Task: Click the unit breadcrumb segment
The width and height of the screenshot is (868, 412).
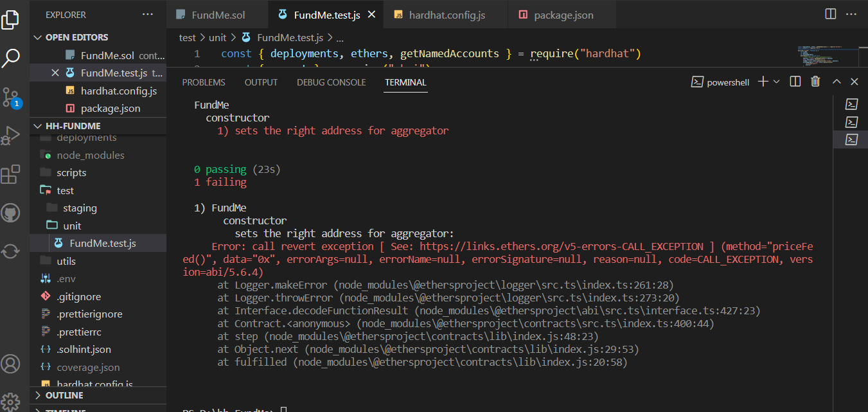Action: (218, 38)
